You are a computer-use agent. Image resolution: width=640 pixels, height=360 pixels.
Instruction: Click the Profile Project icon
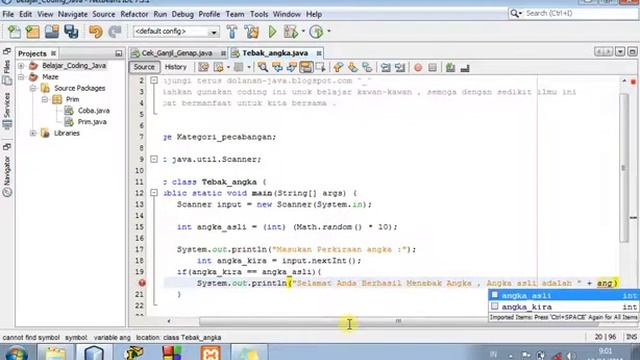tap(316, 31)
